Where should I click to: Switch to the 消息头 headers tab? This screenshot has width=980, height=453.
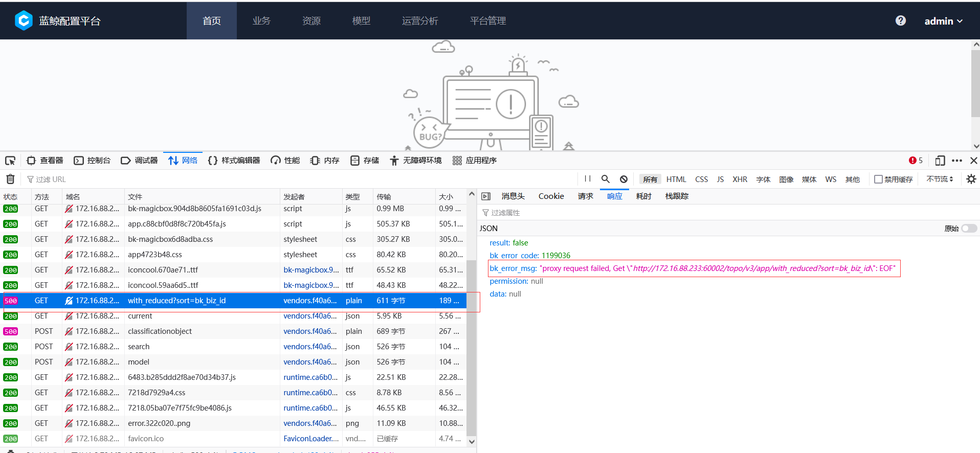point(513,196)
